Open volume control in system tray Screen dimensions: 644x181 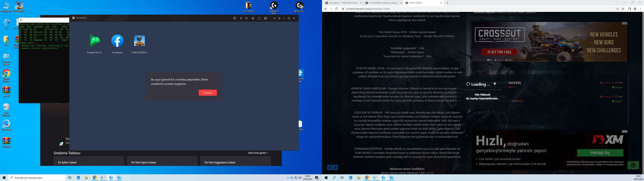300,178
